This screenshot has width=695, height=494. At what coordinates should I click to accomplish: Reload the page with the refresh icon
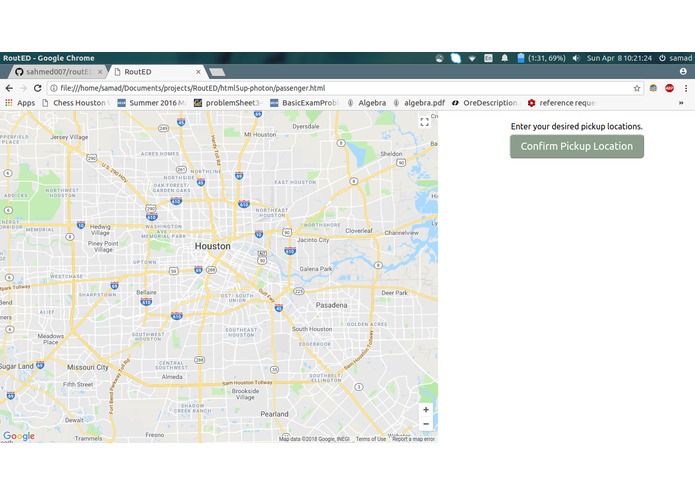click(38, 88)
